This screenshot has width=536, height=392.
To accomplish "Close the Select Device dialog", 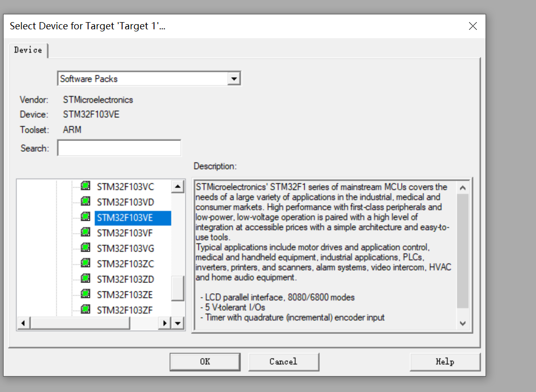I will click(473, 26).
